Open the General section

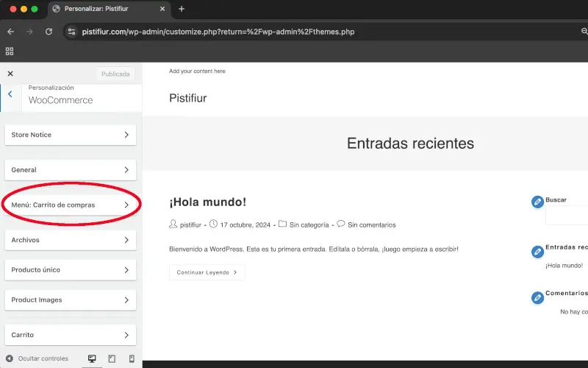(x=71, y=170)
